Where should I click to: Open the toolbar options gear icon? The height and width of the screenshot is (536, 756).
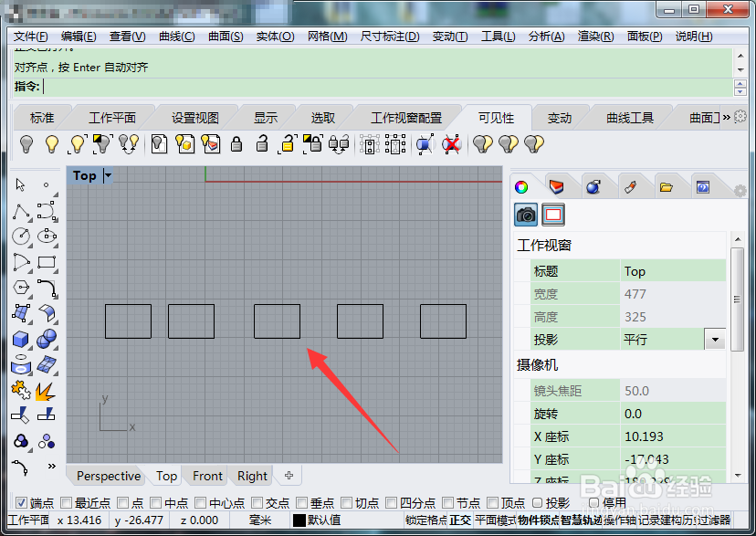click(740, 117)
